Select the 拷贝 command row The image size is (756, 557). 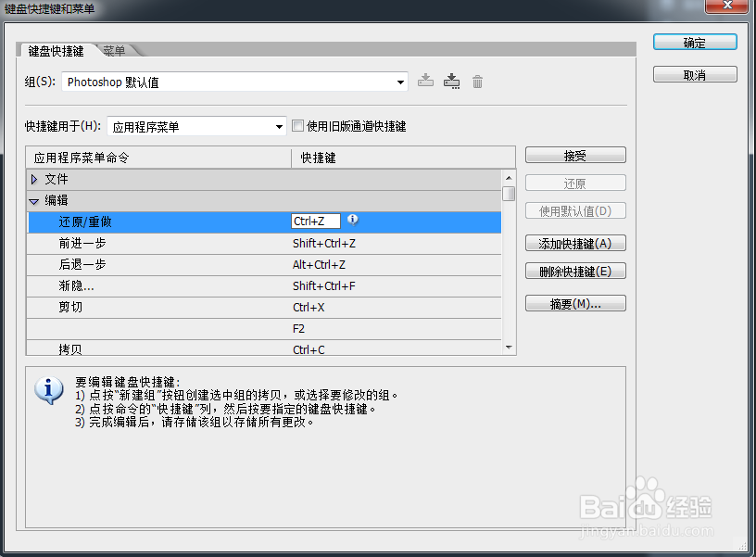[264, 348]
